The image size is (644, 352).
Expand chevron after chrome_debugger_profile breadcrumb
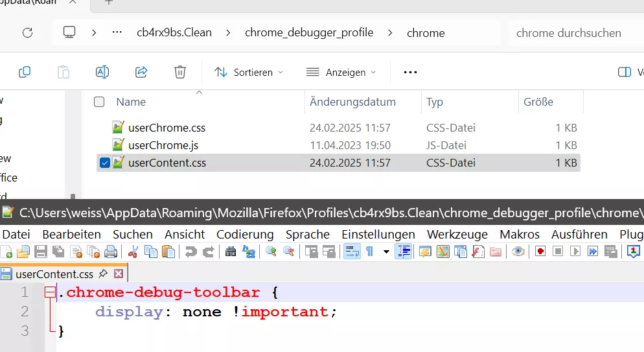click(x=390, y=33)
